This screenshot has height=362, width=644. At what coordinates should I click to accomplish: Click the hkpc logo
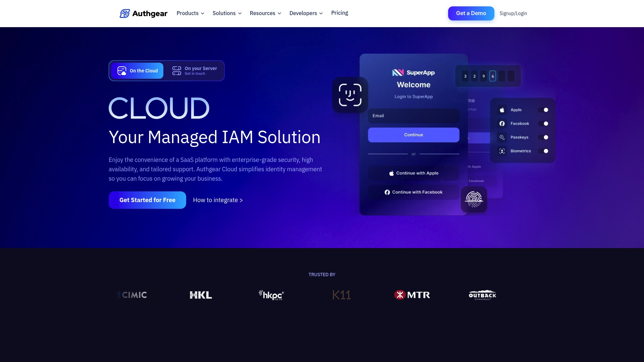click(271, 295)
